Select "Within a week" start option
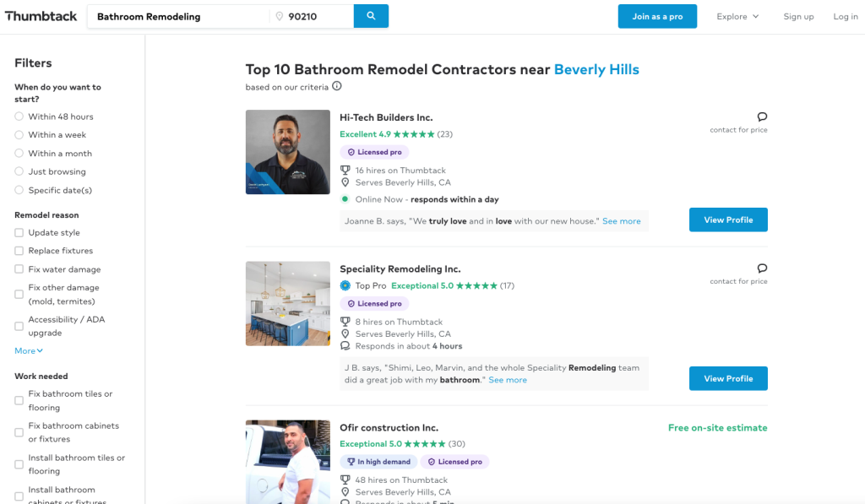This screenshot has width=865, height=504. point(19,134)
